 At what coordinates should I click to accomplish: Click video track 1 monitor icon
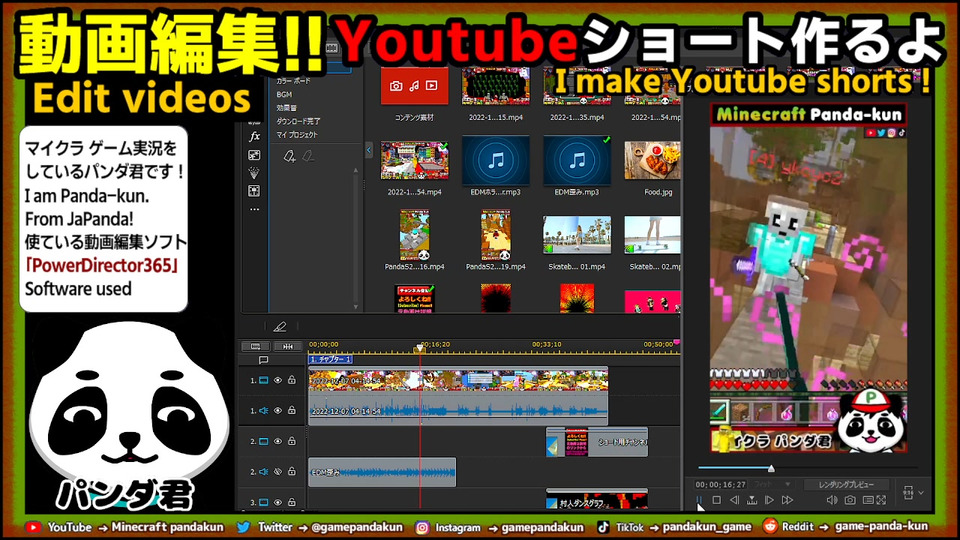point(264,380)
